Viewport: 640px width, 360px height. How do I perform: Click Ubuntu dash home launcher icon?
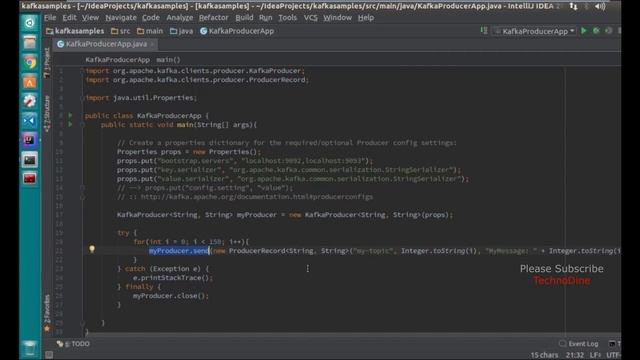pos(29,23)
